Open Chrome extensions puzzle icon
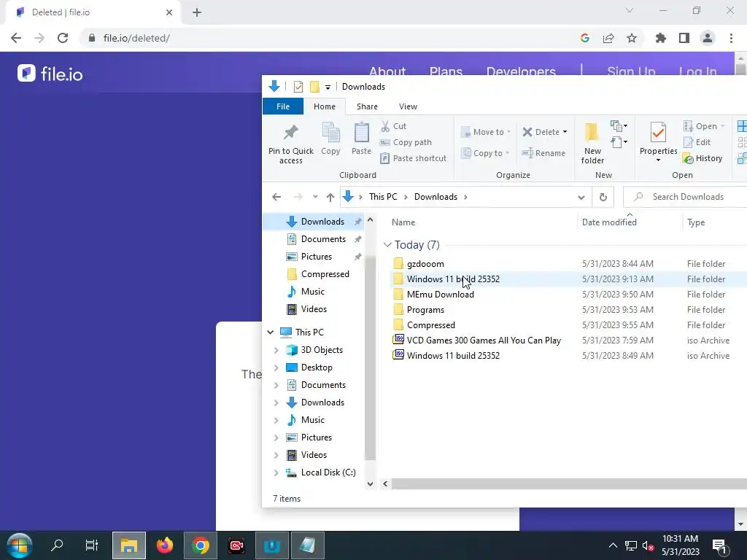Viewport: 747px width, 560px height. tap(661, 38)
